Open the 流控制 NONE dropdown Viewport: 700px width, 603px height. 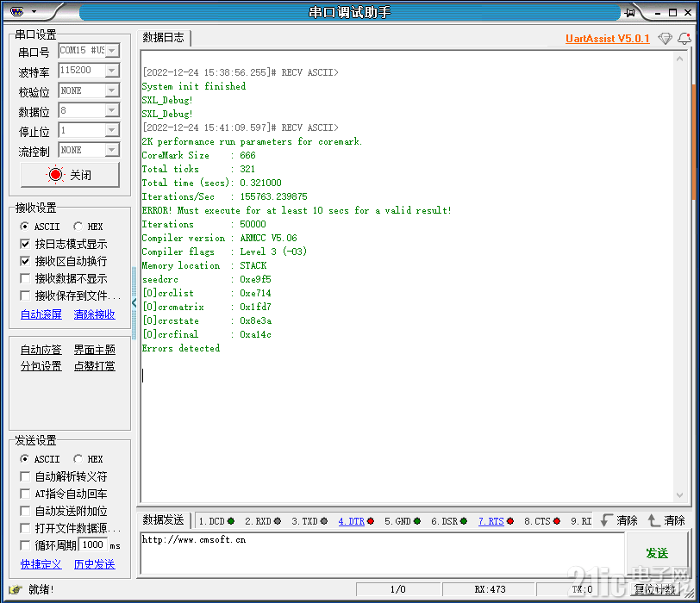click(112, 150)
